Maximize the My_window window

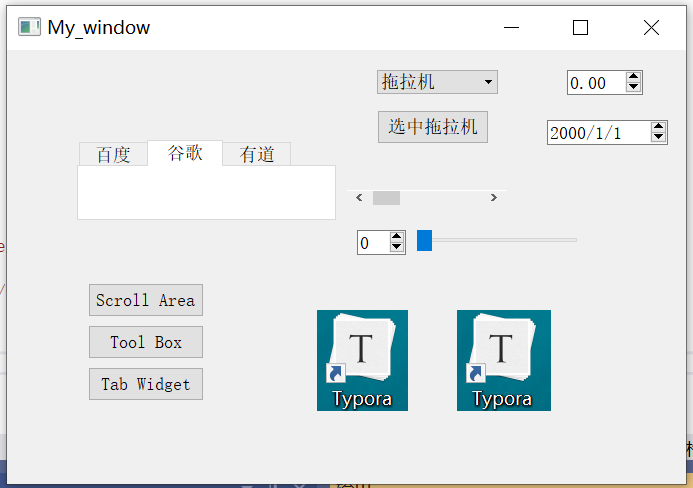click(580, 27)
